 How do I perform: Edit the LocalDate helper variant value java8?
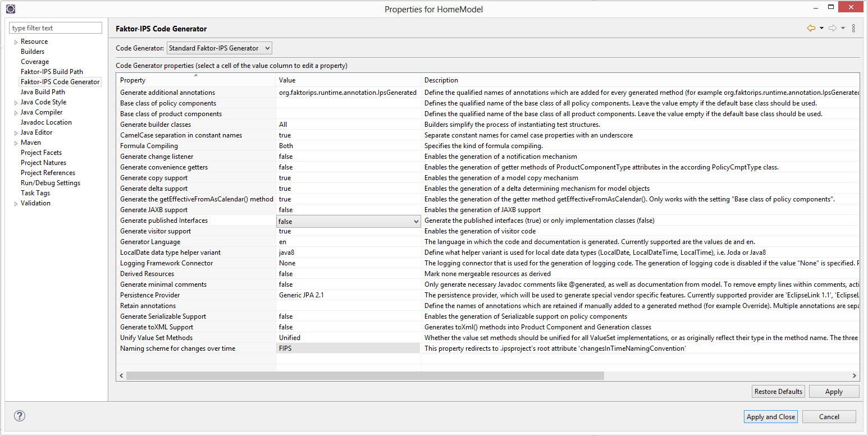(x=348, y=253)
